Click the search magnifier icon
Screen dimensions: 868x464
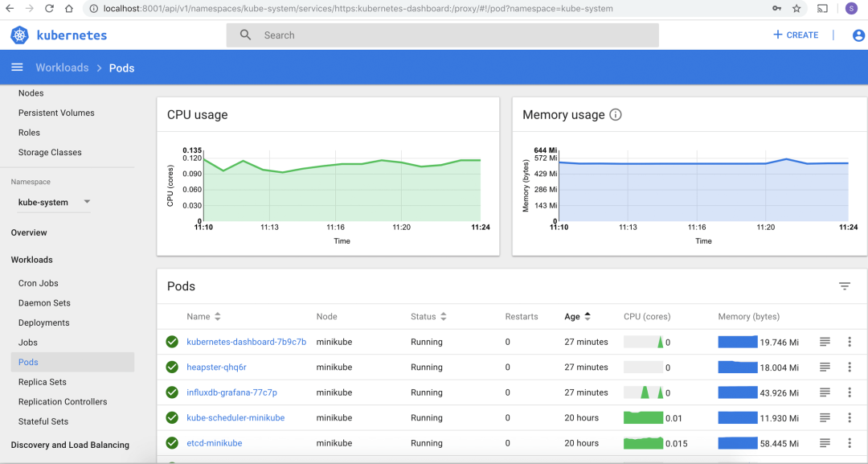[x=245, y=35]
